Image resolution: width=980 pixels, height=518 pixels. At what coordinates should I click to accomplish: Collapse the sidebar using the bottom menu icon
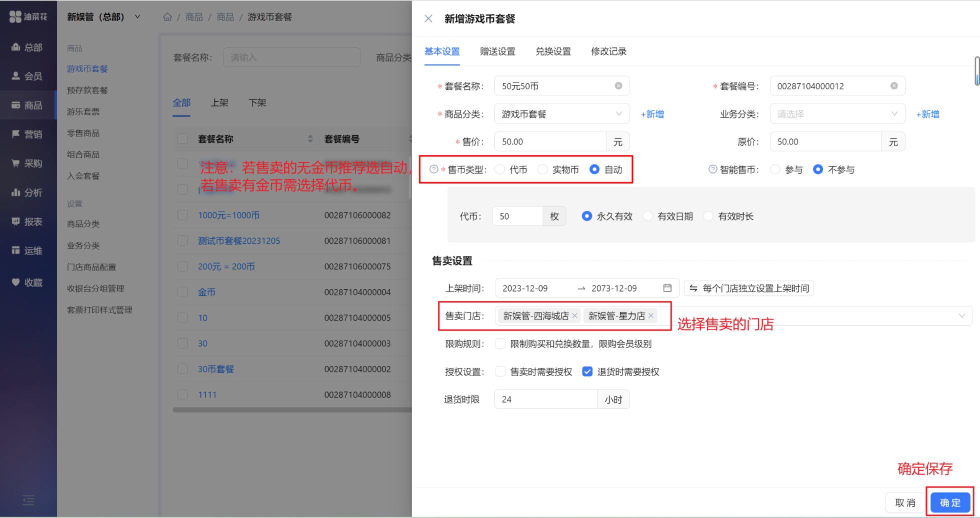click(x=28, y=500)
